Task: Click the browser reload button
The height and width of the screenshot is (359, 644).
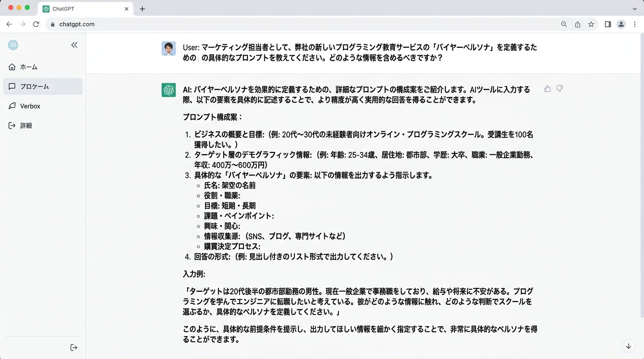Action: click(36, 24)
